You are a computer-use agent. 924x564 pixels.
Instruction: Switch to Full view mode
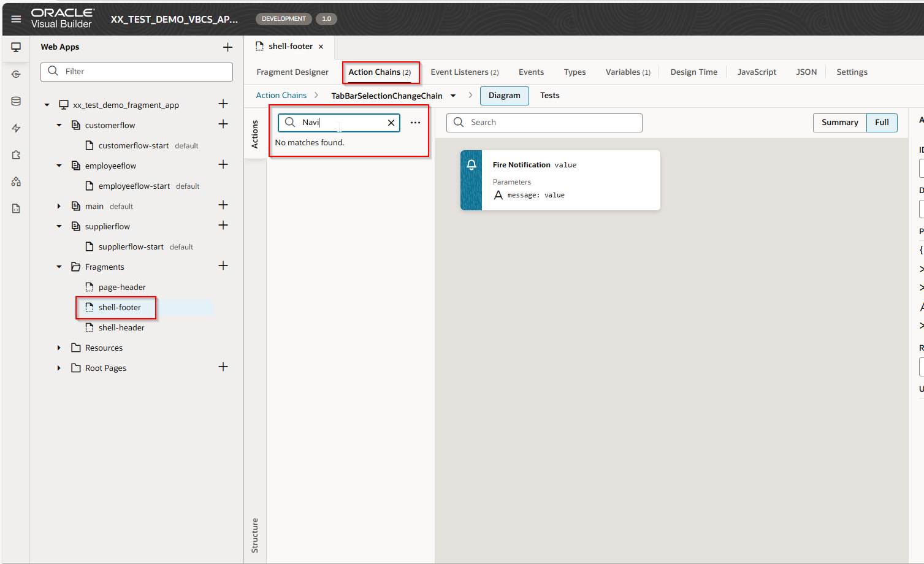click(882, 123)
